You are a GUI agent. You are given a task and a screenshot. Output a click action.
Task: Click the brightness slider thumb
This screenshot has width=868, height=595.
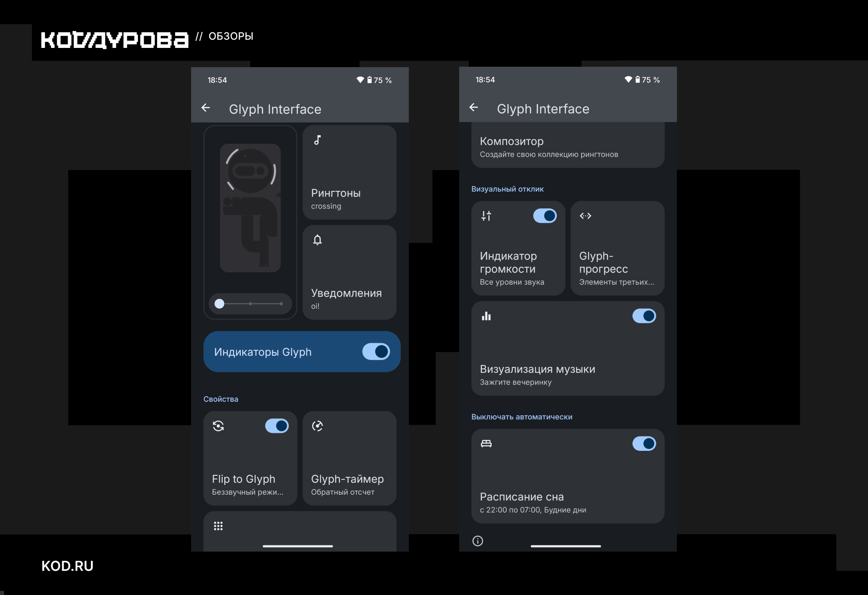219,303
